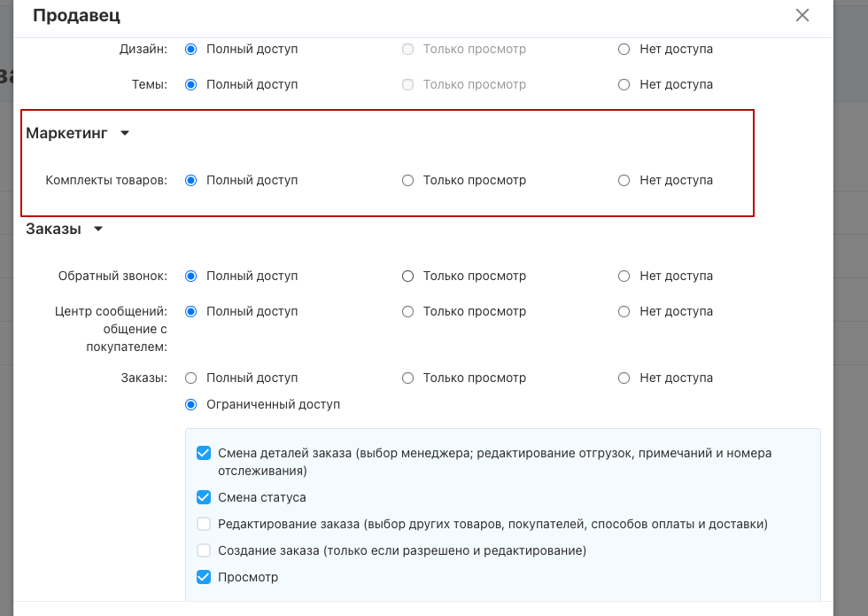Select Нет доступа for Комплекты товаров

(624, 181)
